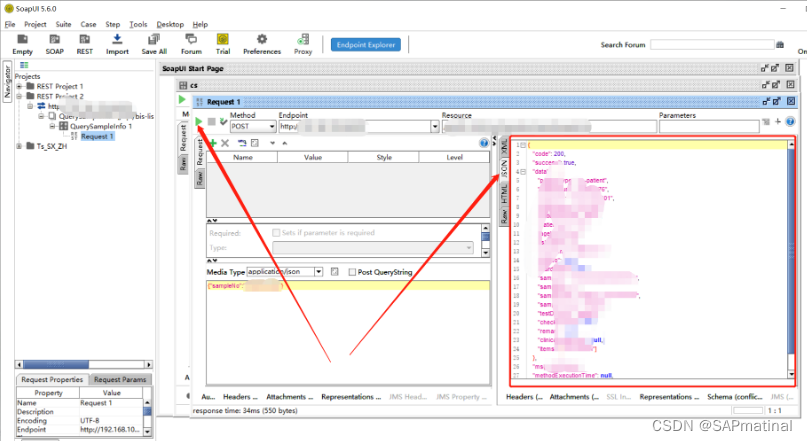Toggle the Post QueryString checkbox

click(x=352, y=272)
